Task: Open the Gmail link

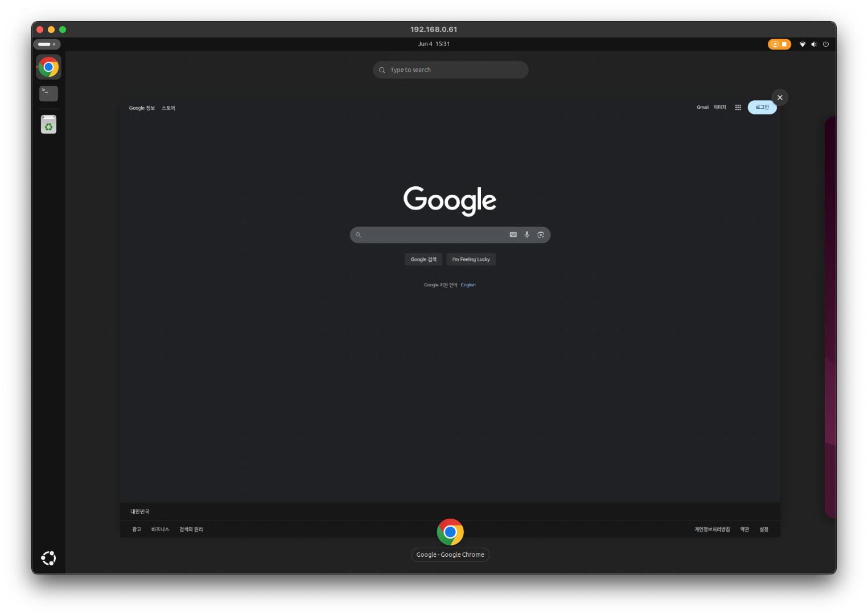Action: (702, 107)
